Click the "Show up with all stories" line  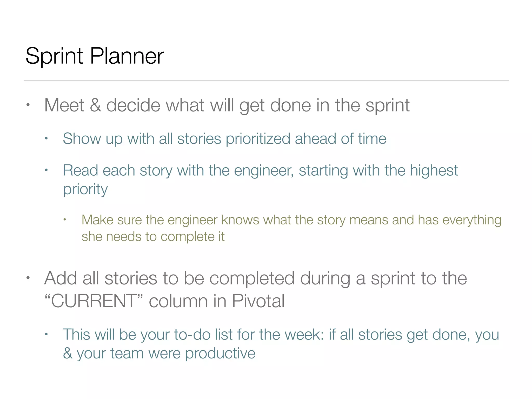[x=224, y=138]
